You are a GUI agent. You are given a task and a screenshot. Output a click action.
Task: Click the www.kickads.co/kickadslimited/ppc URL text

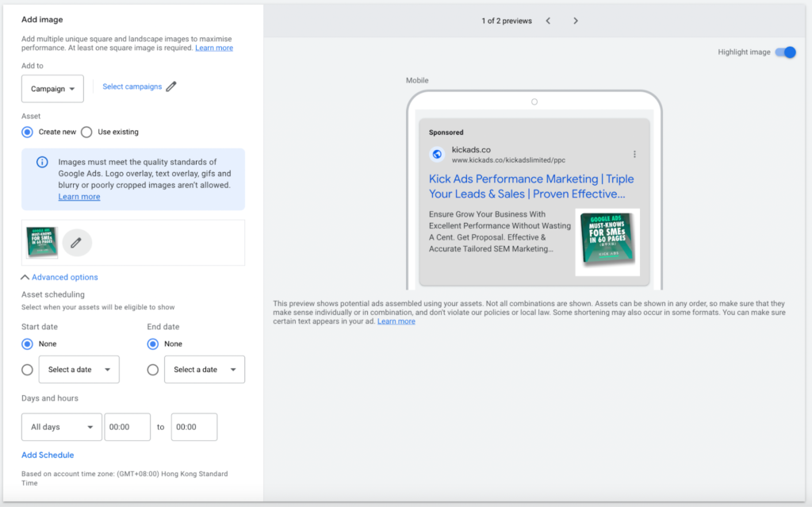coord(508,160)
